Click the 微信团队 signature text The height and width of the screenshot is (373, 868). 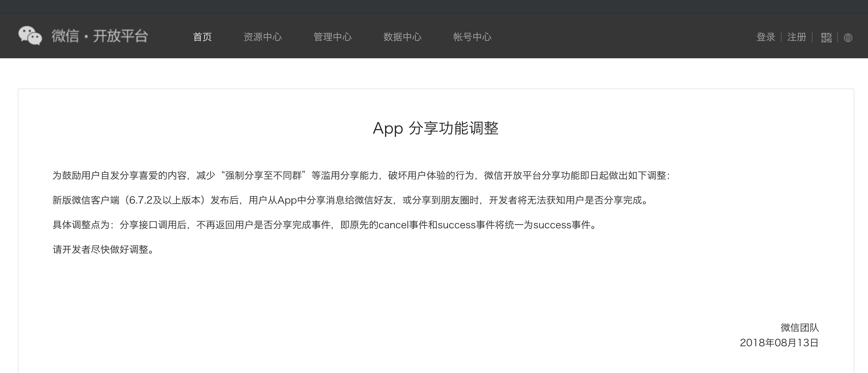point(799,328)
